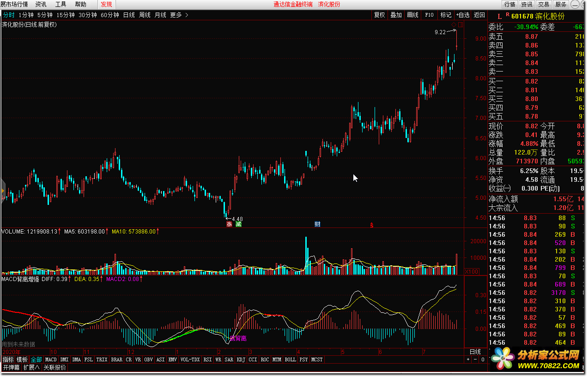Open the 工具 menu
The width and height of the screenshot is (588, 377).
[x=61, y=4]
